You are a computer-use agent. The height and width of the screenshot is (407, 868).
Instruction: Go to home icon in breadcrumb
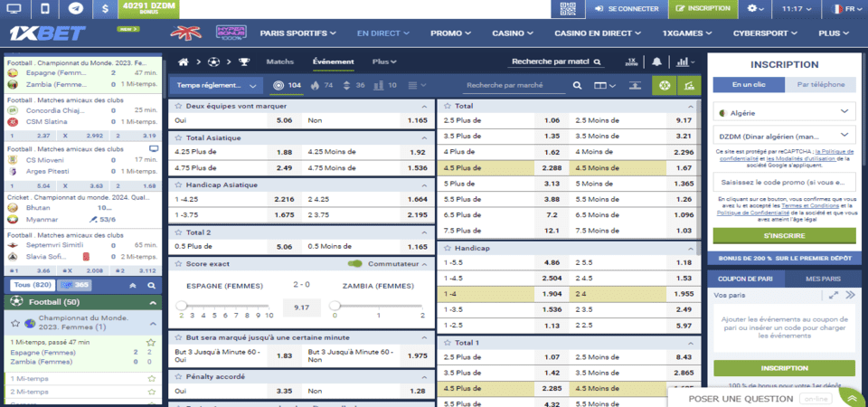point(184,62)
